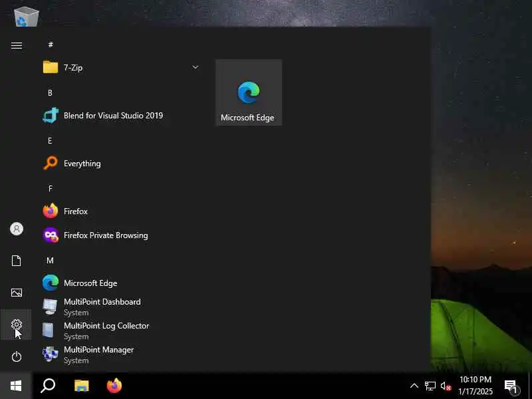
Task: Select Recycle Bin on the desktop
Action: [x=27, y=16]
